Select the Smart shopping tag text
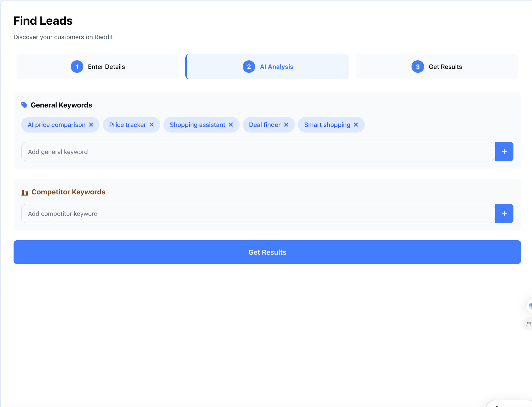Image resolution: width=532 pixels, height=407 pixels. (327, 125)
